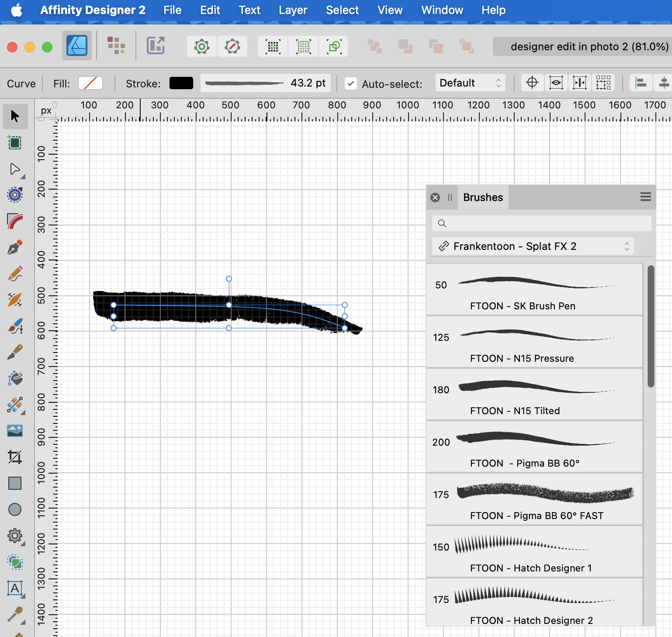Open the Help menu
Screen dimensions: 672x637
point(494,10)
